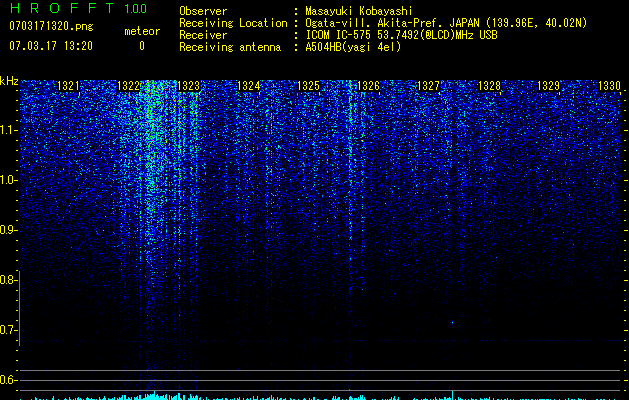Click the 1321 time marker

tap(69, 86)
